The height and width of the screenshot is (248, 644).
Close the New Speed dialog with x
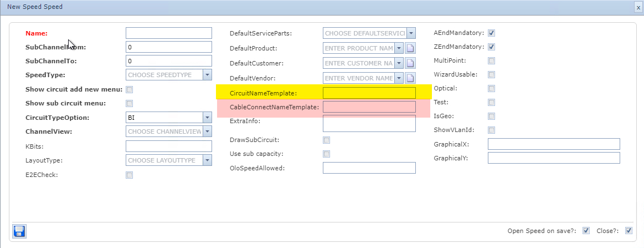pos(638,7)
